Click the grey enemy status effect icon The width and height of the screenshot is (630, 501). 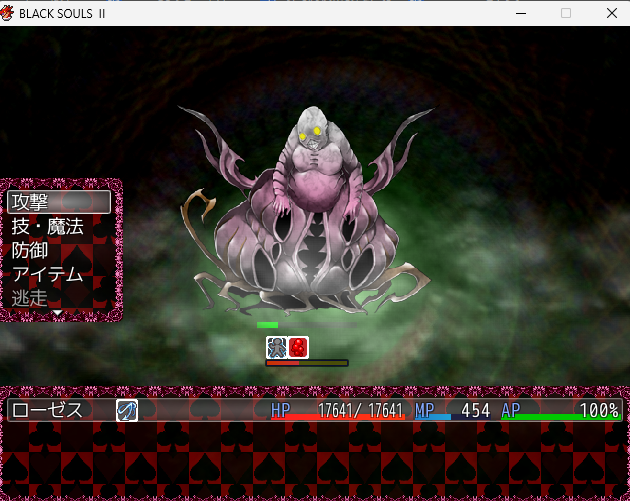(x=277, y=347)
